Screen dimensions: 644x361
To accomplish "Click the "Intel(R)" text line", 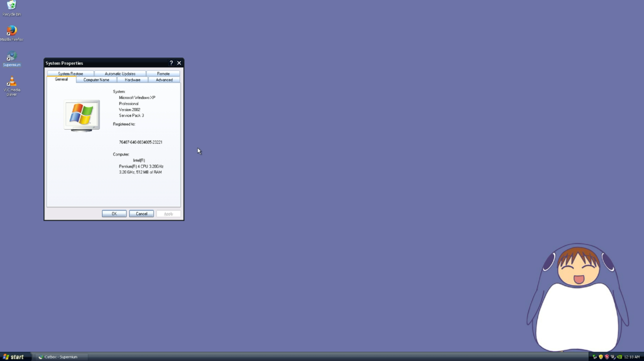I will 139,160.
